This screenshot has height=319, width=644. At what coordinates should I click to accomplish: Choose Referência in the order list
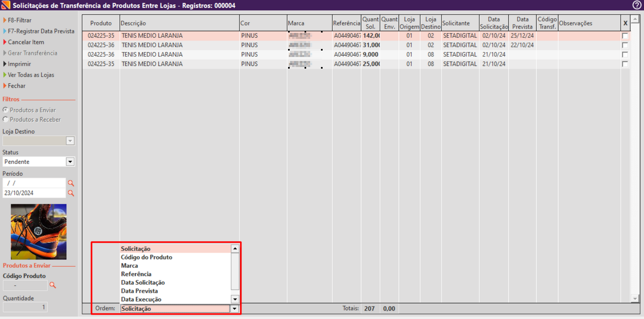point(136,274)
